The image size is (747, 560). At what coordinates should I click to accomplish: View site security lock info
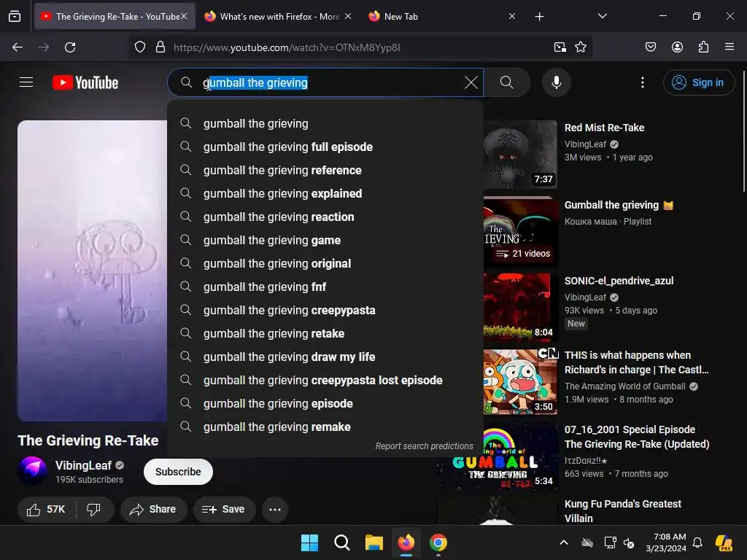coord(160,47)
